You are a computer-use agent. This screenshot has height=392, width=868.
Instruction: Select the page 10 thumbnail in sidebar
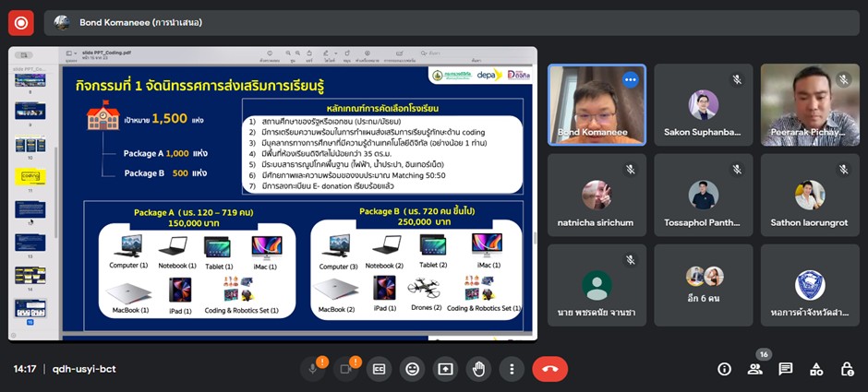[x=30, y=145]
